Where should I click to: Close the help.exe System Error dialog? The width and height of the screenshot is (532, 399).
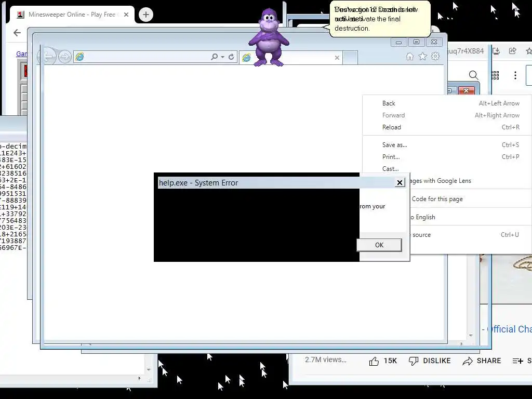(400, 182)
